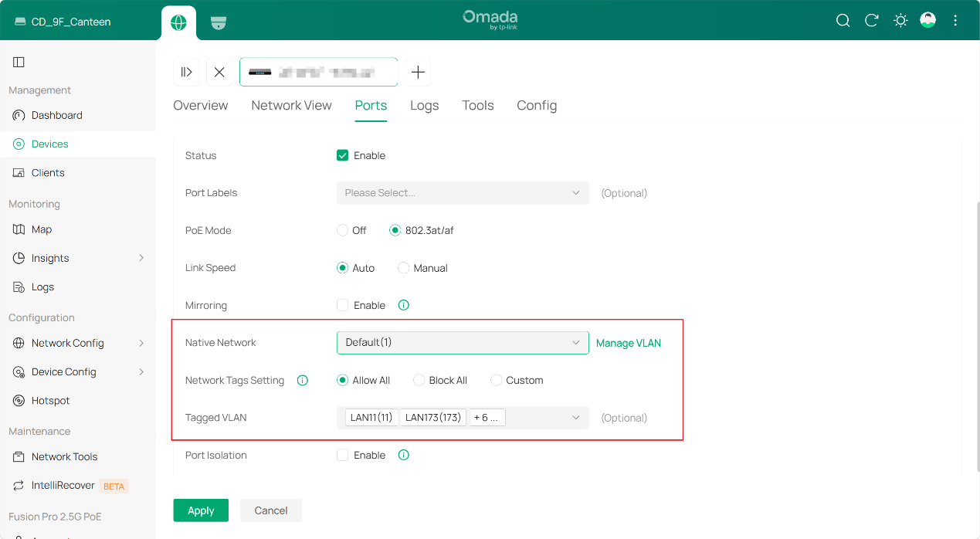Open the Native Network dropdown
The height and width of the screenshot is (539, 980).
point(463,343)
